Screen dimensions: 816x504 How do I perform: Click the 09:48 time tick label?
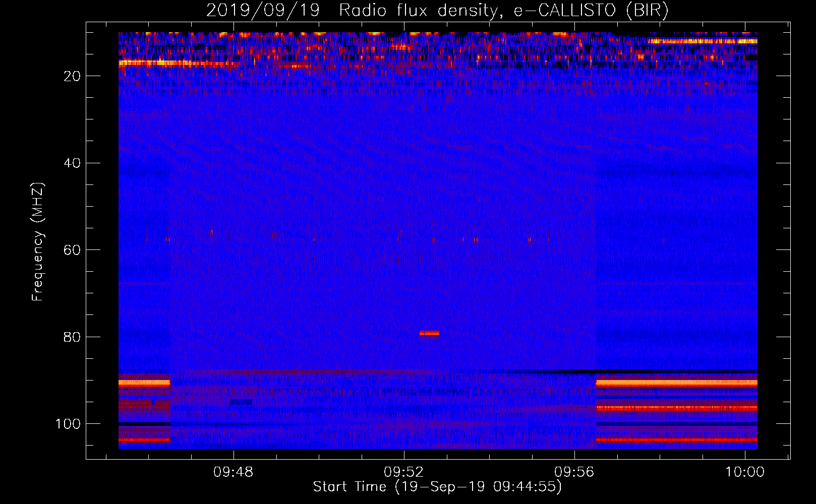point(233,472)
